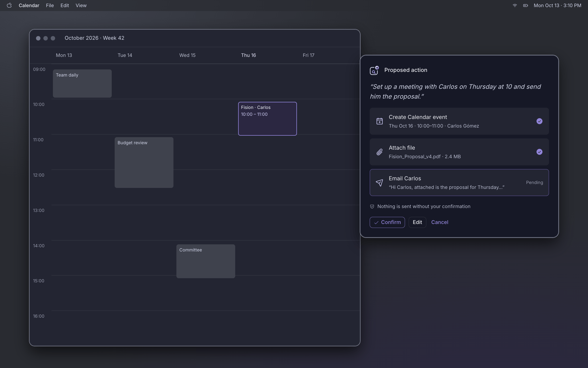Click the calendar-plus icon in Create Calendar event

(x=380, y=121)
